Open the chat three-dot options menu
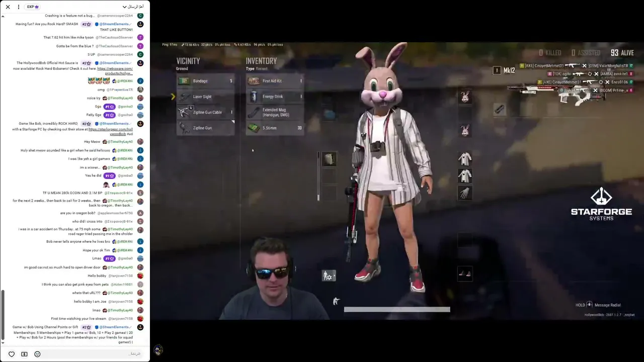The image size is (644, 362). (x=19, y=7)
